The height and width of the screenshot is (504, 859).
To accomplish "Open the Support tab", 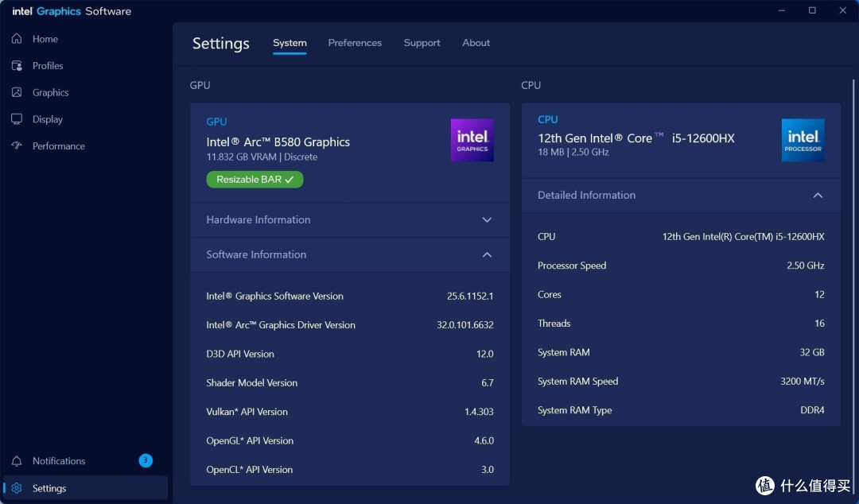I will pos(422,43).
